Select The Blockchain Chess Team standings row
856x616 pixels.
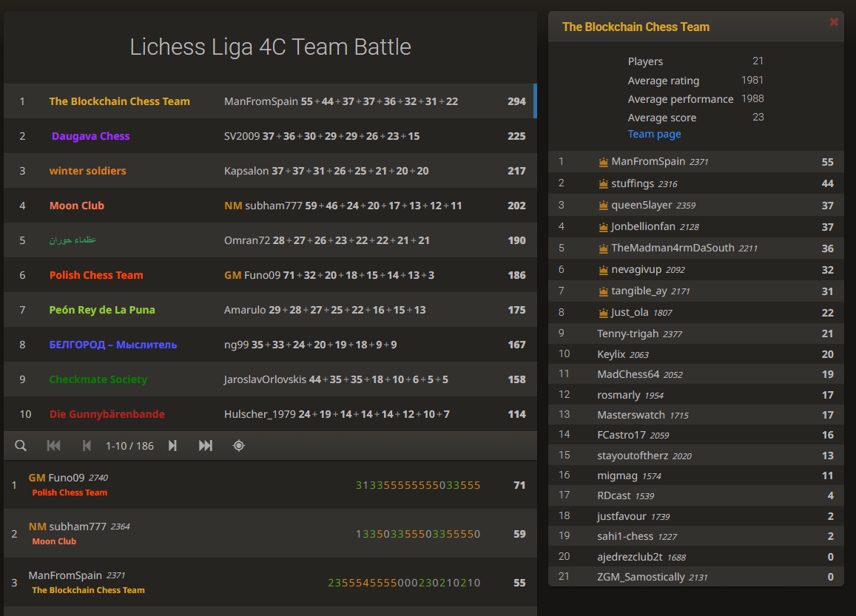click(x=270, y=101)
